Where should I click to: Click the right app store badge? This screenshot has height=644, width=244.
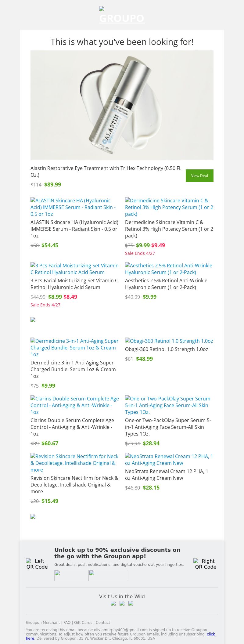pyautogui.click(x=108, y=575)
